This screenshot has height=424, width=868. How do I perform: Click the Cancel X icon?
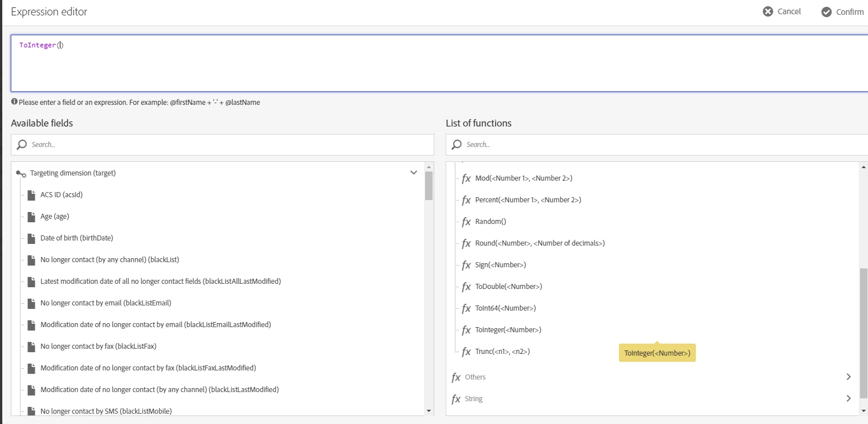click(768, 11)
